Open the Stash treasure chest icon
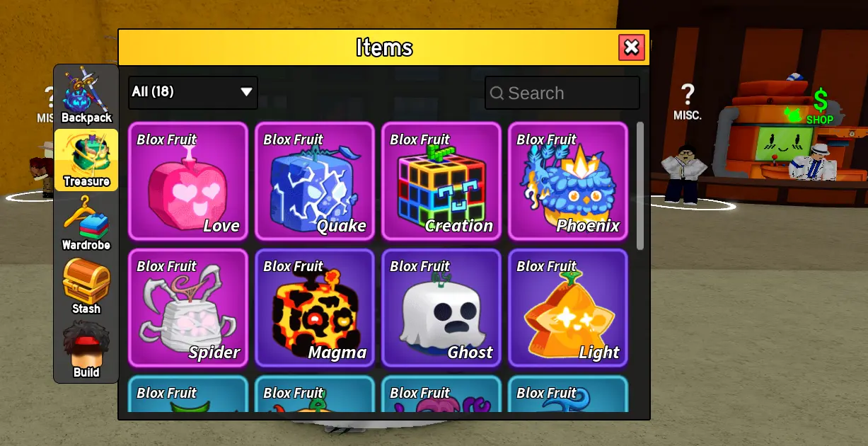Image resolution: width=868 pixels, height=446 pixels. 86,287
